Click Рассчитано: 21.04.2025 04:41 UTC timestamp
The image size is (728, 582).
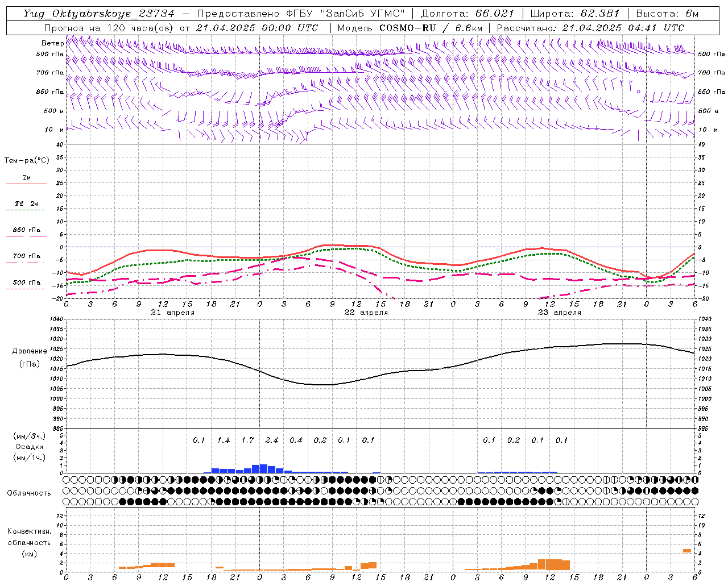590,28
